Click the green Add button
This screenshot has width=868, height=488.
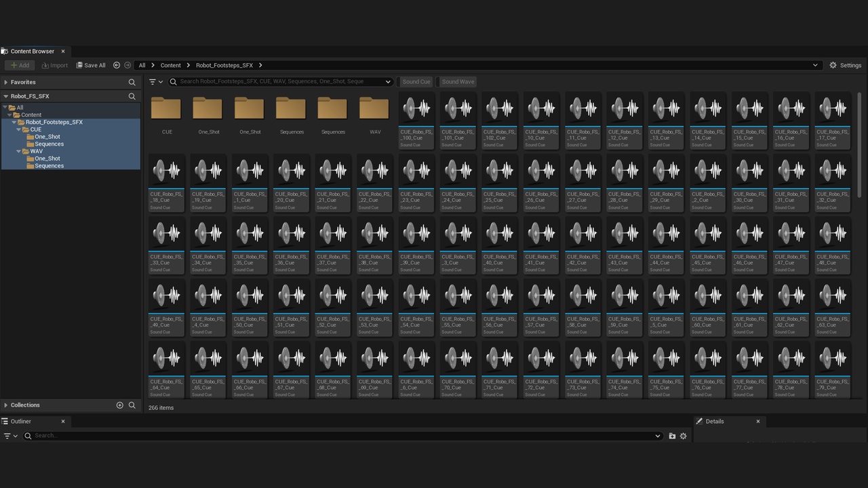20,65
